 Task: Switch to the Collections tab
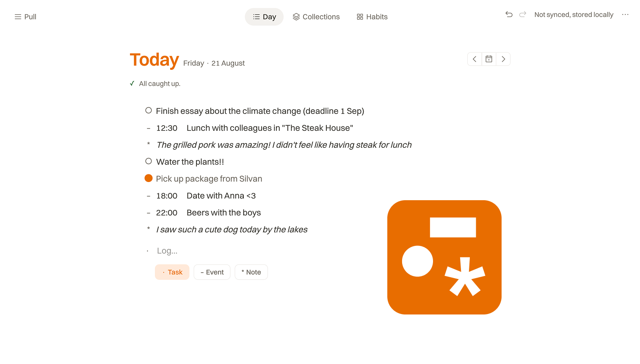point(316,17)
